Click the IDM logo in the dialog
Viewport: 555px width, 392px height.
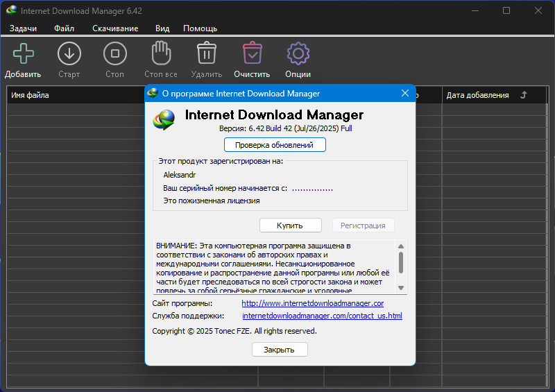pyautogui.click(x=164, y=120)
